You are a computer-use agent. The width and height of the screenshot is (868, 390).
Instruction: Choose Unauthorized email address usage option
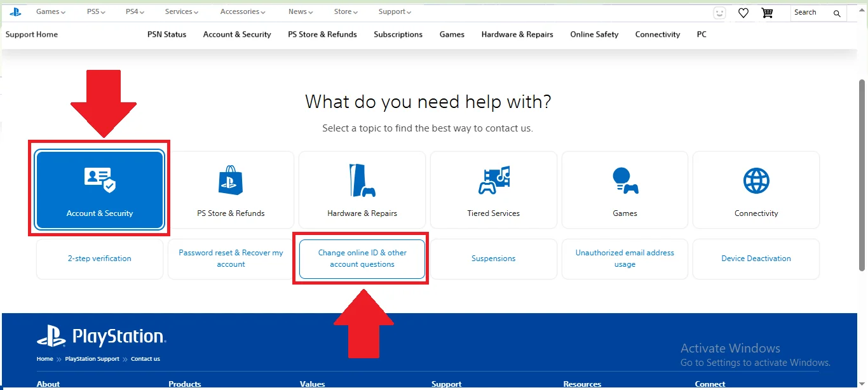625,259
